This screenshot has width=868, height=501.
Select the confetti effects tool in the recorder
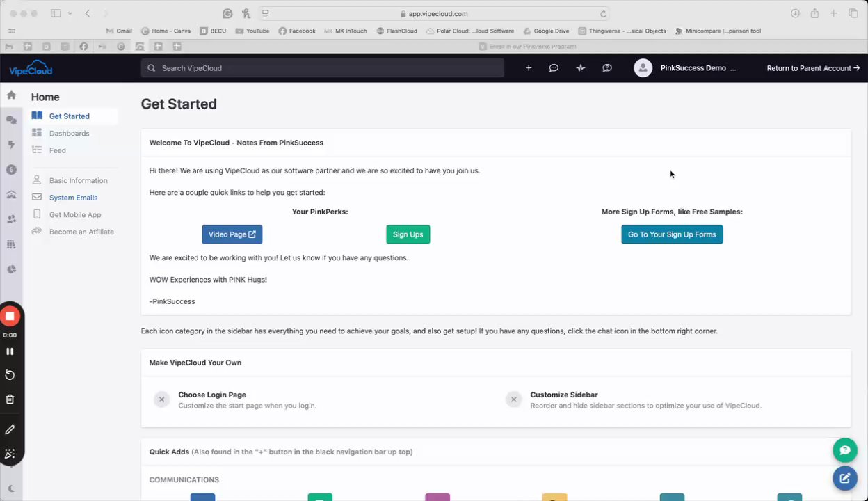(x=10, y=454)
